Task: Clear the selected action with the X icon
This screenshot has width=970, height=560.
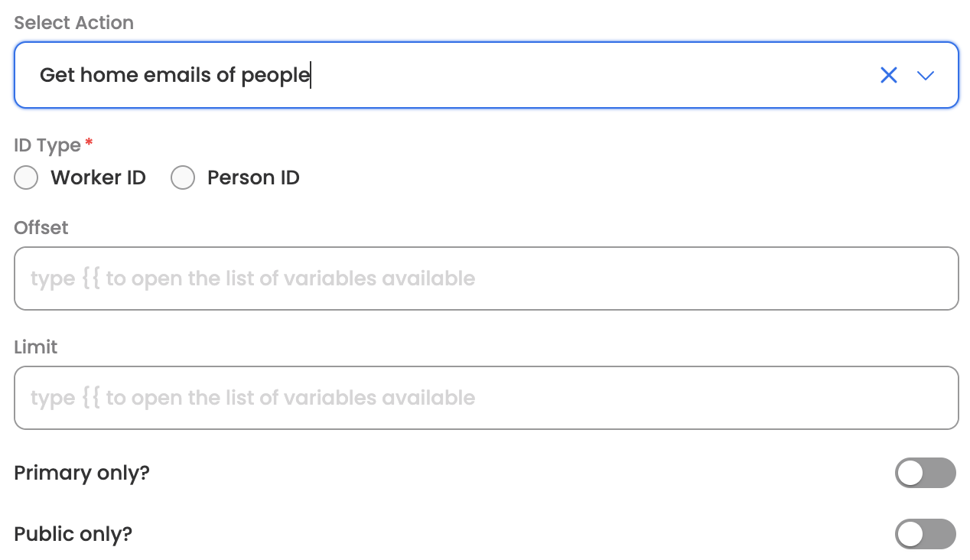Action: point(888,75)
